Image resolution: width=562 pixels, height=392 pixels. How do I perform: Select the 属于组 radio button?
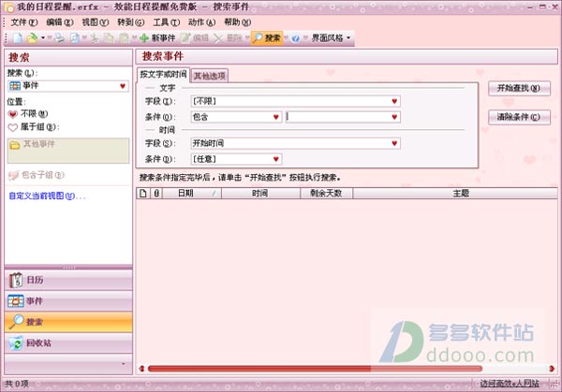pos(34,126)
